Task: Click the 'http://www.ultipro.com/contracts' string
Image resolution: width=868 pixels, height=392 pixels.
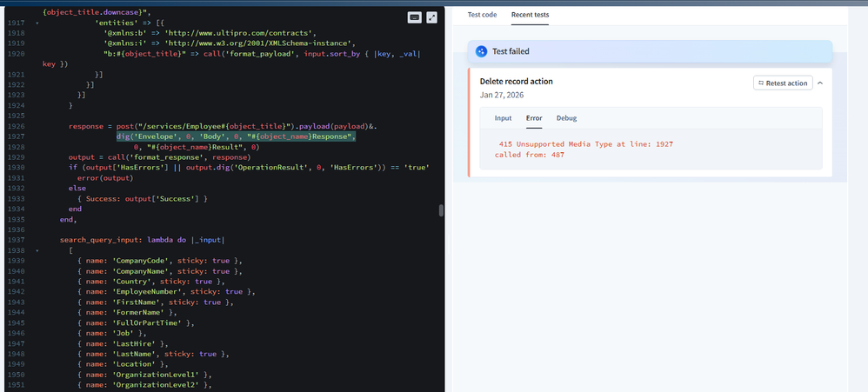Action: (x=240, y=33)
